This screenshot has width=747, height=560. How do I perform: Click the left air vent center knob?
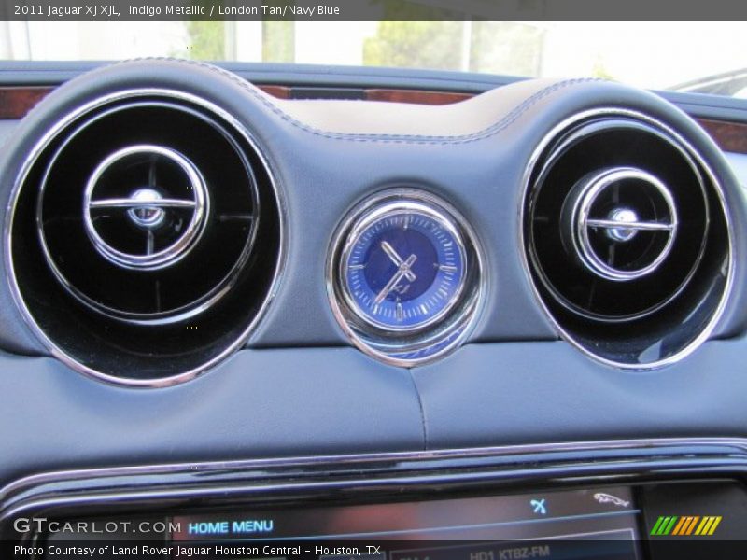(x=147, y=207)
